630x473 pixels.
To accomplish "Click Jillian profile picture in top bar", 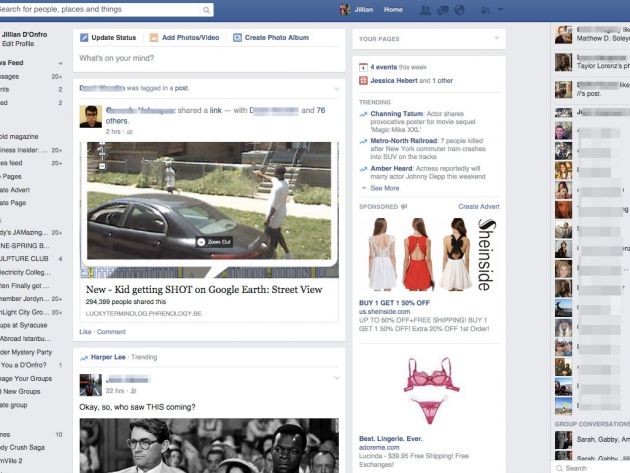I will (x=345, y=10).
